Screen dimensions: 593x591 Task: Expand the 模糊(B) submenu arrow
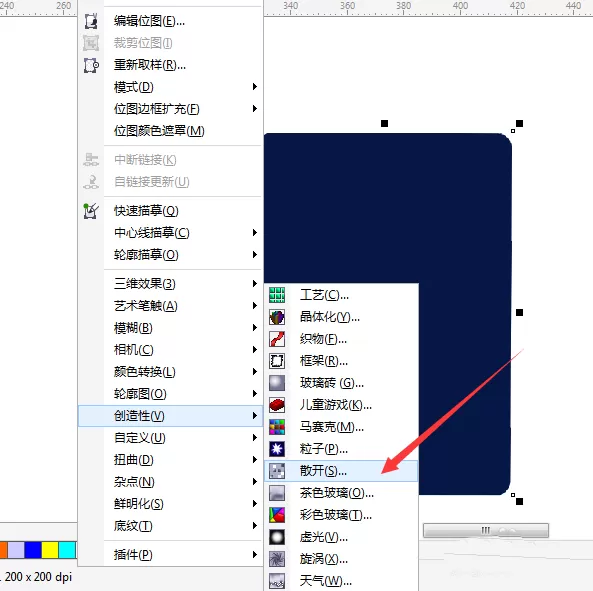pyautogui.click(x=255, y=327)
